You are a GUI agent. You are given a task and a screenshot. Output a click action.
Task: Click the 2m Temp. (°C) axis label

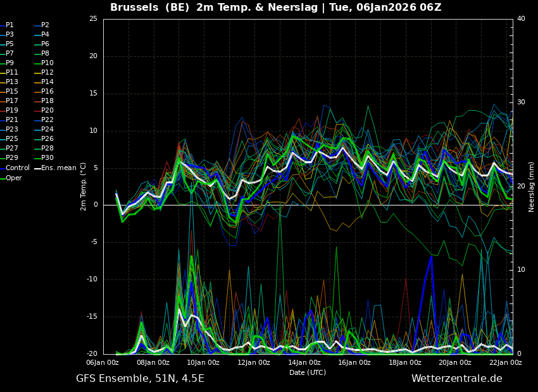[x=84, y=187]
